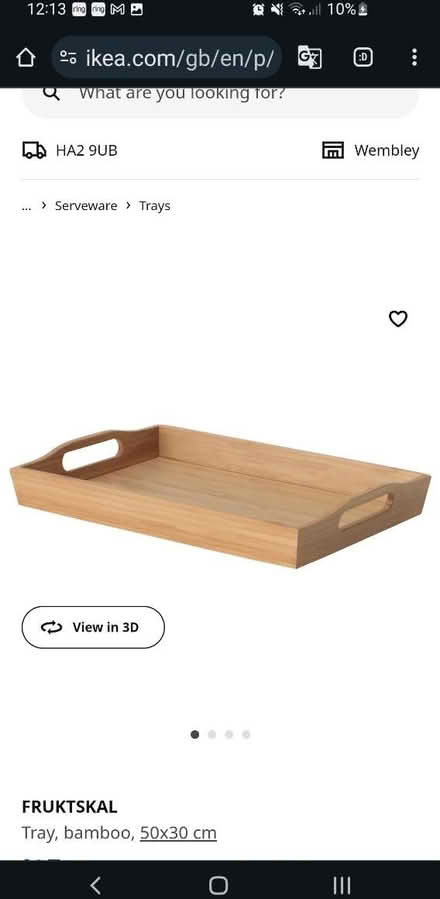Image resolution: width=440 pixels, height=899 pixels.
Task: Open Google Translate icon in toolbar
Action: (x=310, y=57)
